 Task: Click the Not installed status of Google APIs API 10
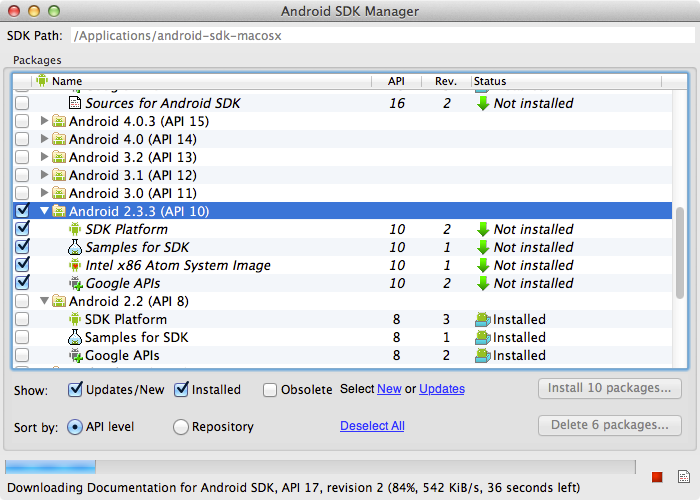point(533,283)
